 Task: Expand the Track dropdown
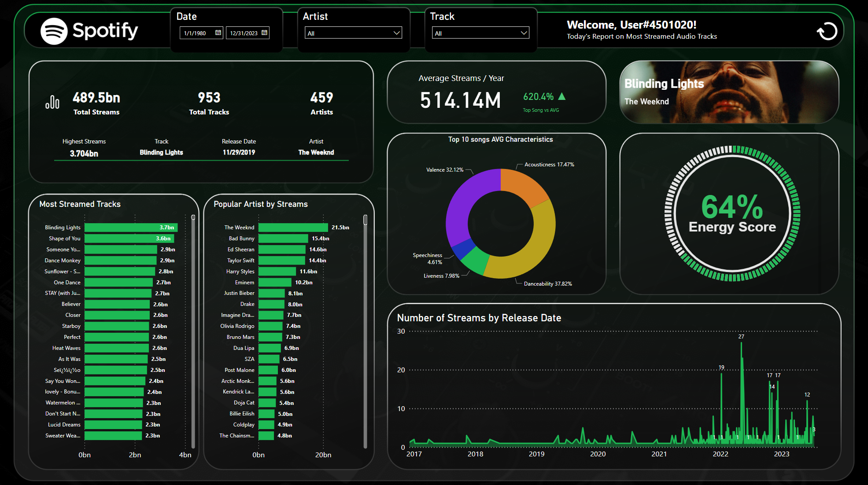coord(524,33)
